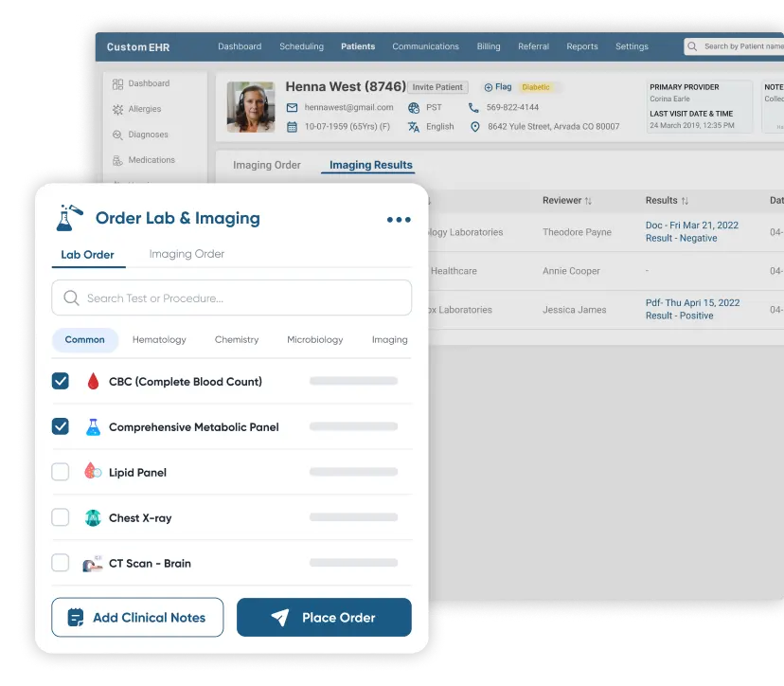This screenshot has height=686, width=784.
Task: Click the Allergies icon in the sidebar
Action: 117,109
